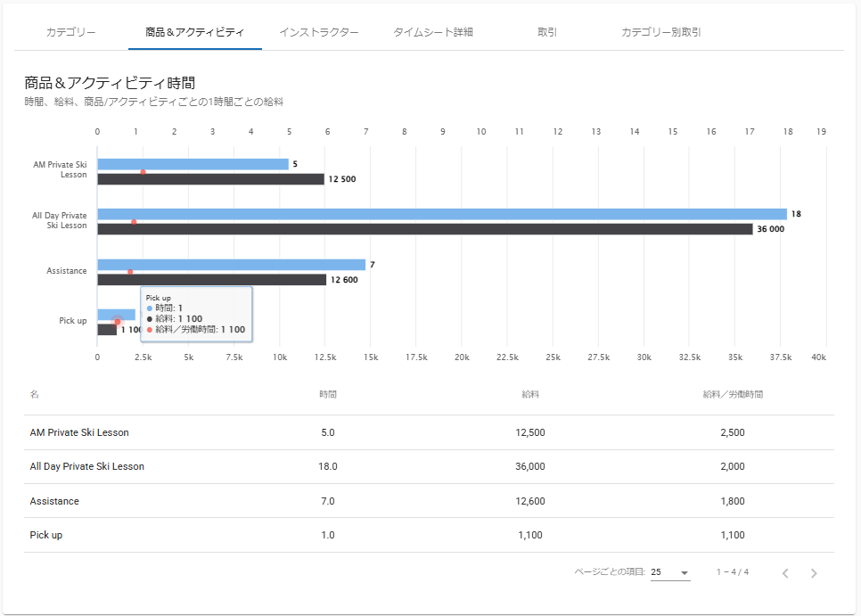
Task: Select the 商品＆アクティビティ tab
Action: pyautogui.click(x=194, y=32)
